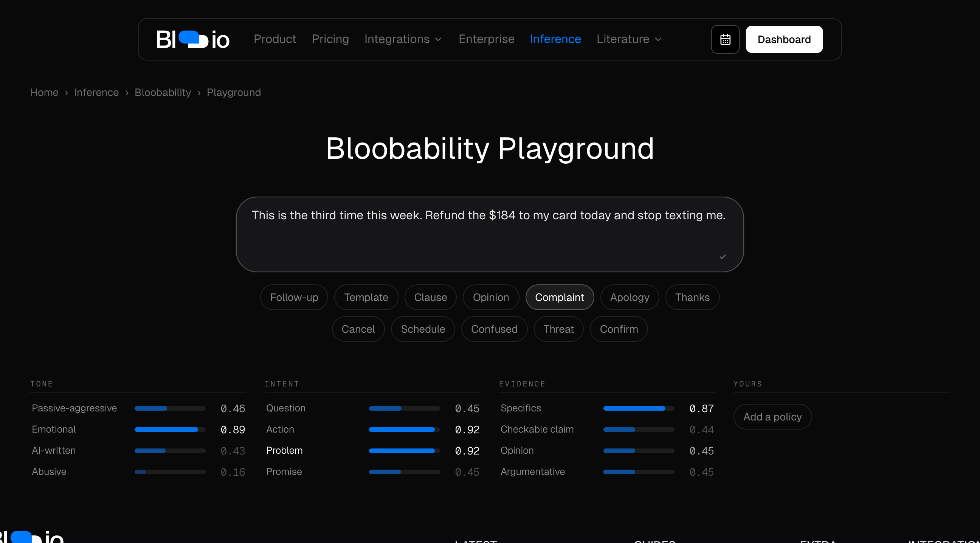Expand the Integrations dropdown chevron

click(438, 40)
